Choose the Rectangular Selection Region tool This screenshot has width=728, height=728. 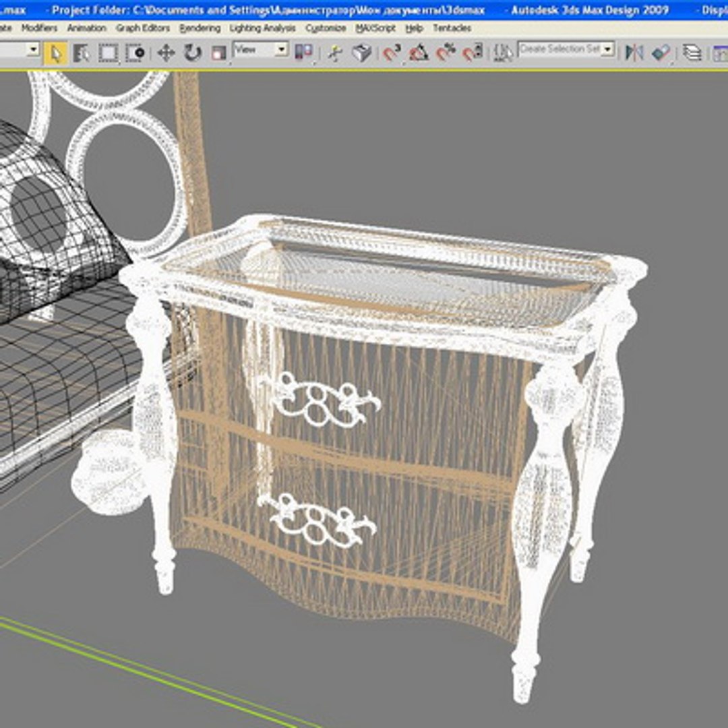(x=108, y=53)
